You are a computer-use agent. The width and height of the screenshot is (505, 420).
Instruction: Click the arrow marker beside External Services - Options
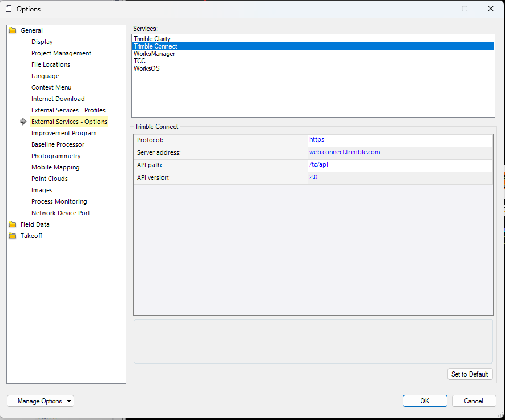click(x=23, y=122)
